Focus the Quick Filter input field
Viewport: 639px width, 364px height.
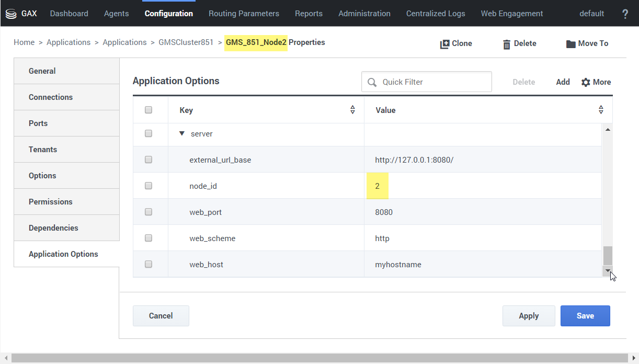(427, 82)
